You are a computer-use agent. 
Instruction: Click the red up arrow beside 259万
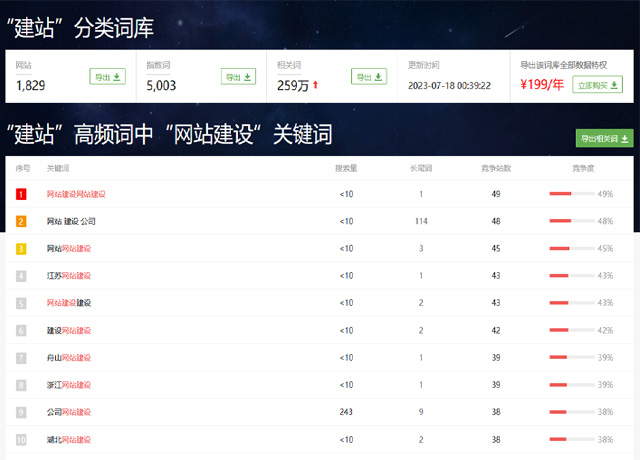pyautogui.click(x=316, y=85)
